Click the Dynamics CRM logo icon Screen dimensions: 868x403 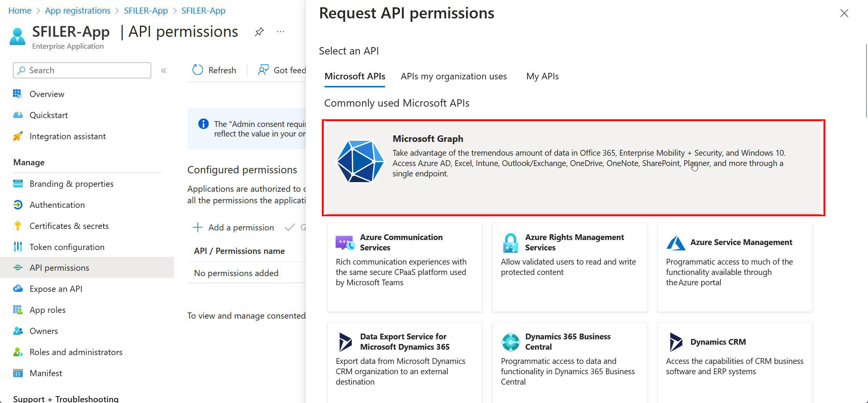(x=676, y=342)
